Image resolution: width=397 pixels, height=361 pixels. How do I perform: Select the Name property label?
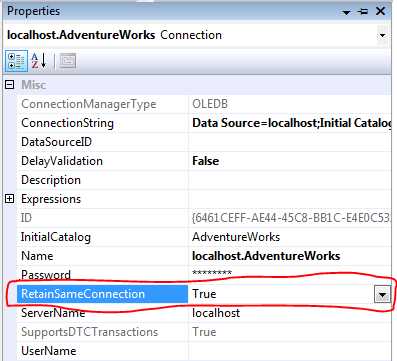(x=37, y=256)
